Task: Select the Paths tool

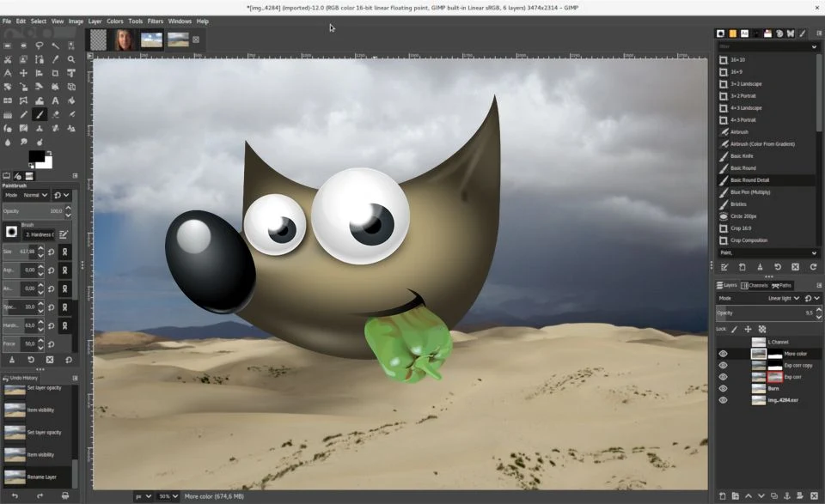Action: 39,59
